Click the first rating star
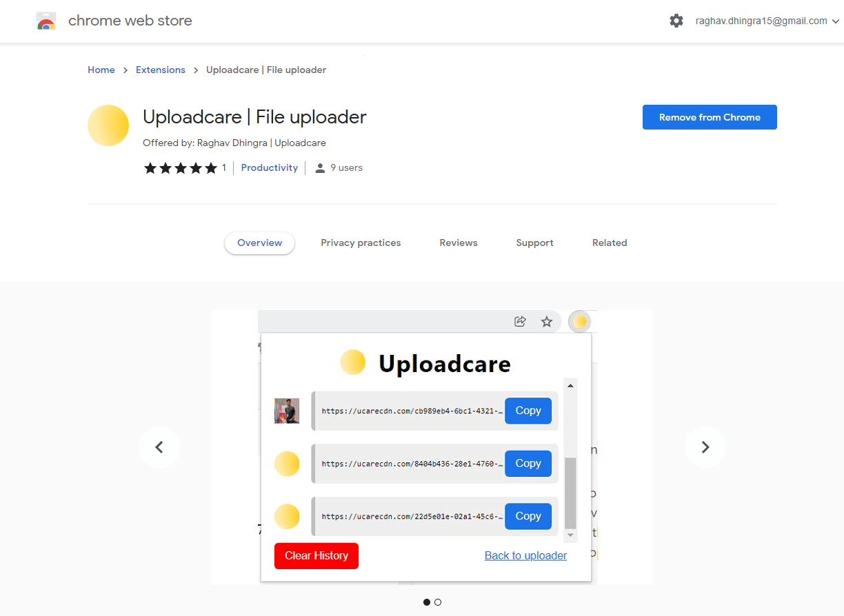The height and width of the screenshot is (616, 844). 150,167
